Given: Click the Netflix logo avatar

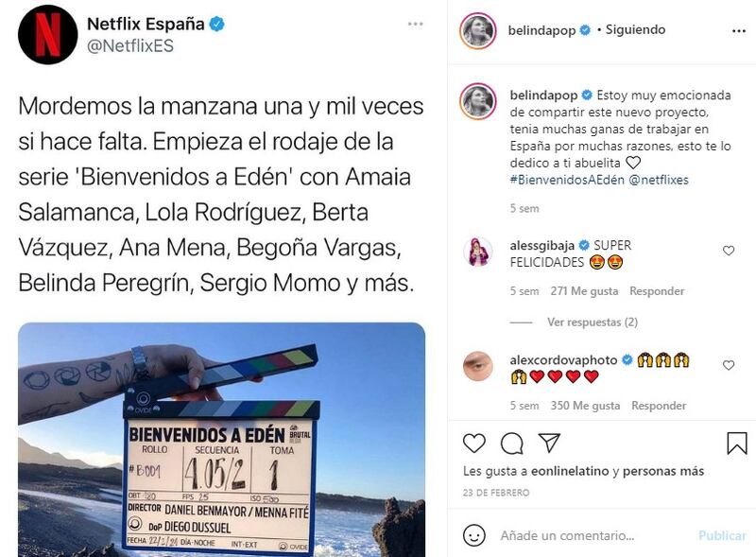Looking at the screenshot, I should click(x=48, y=35).
